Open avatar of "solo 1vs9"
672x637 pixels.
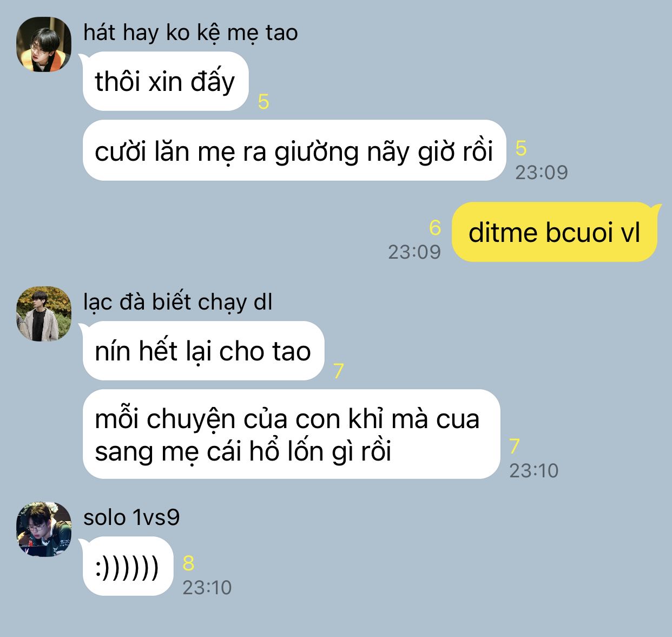[44, 529]
